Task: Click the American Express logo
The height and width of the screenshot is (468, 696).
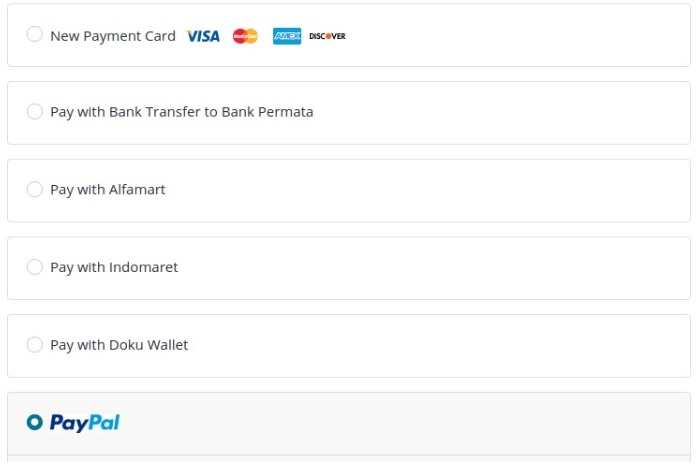Action: tap(287, 36)
